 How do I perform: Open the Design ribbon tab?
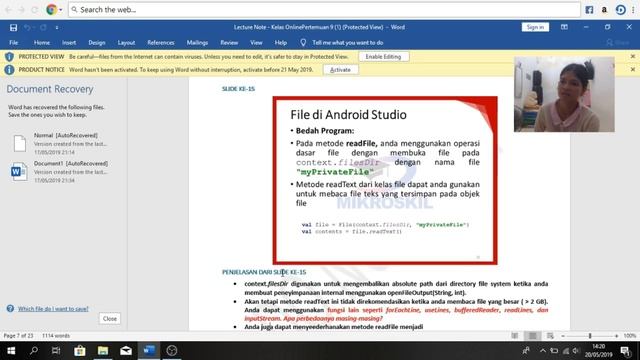click(97, 42)
